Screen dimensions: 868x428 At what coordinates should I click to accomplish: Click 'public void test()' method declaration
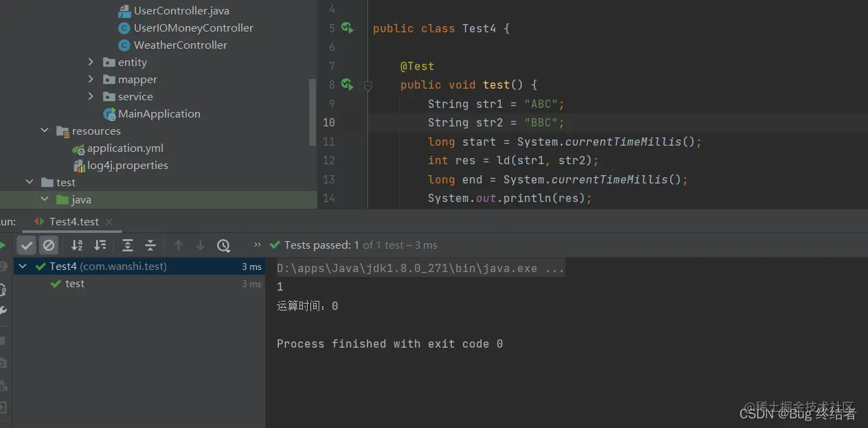(468, 85)
